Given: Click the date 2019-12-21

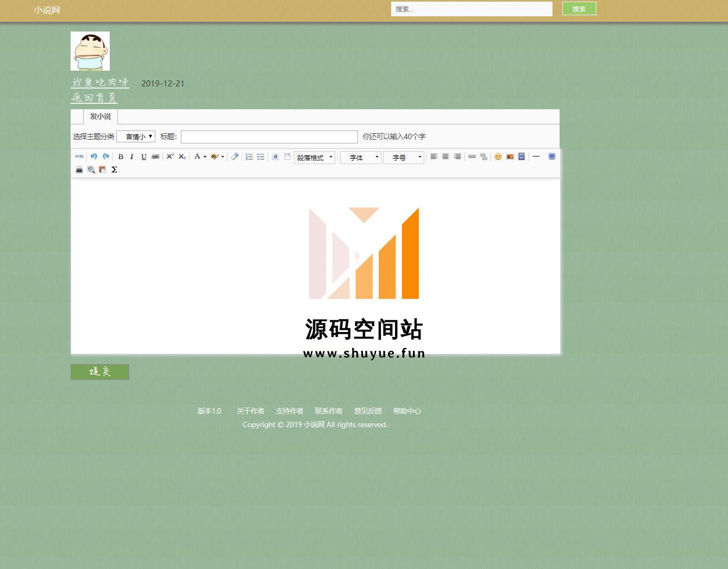Looking at the screenshot, I should [x=163, y=83].
